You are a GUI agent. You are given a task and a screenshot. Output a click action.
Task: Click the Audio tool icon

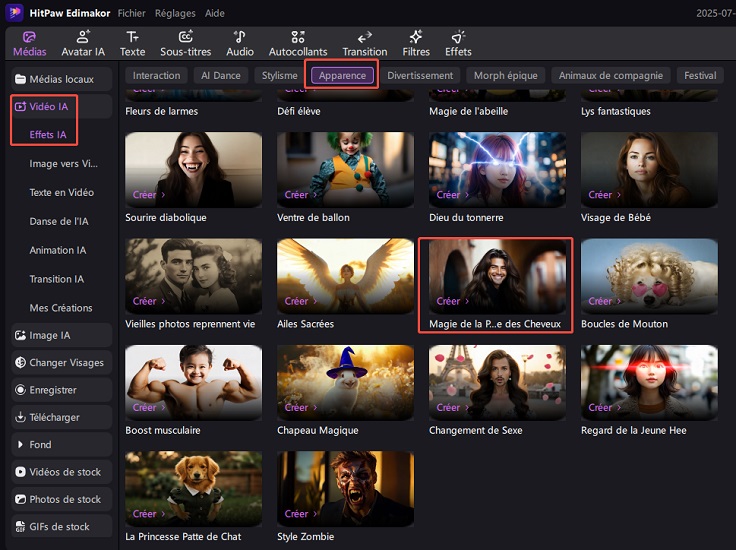click(x=240, y=43)
